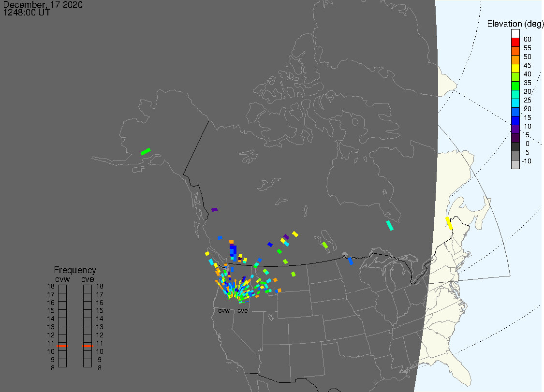This screenshot has width=544, height=392.
Task: Click the red marker on cvw frequency bar
Action: point(62,346)
